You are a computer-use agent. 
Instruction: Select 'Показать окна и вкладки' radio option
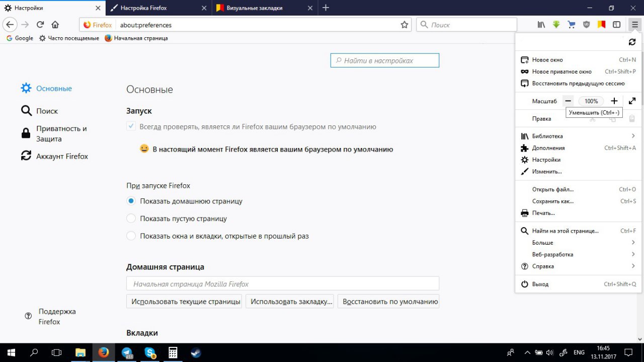tap(131, 236)
